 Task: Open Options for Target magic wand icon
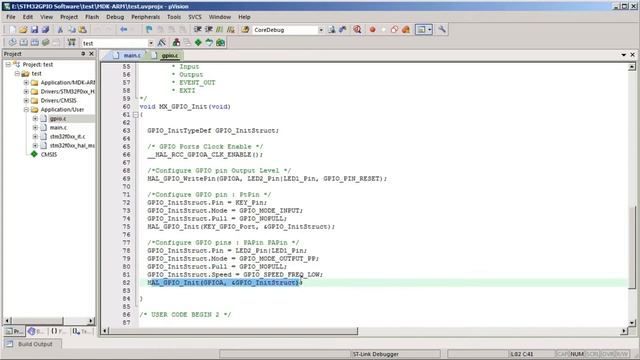162,42
